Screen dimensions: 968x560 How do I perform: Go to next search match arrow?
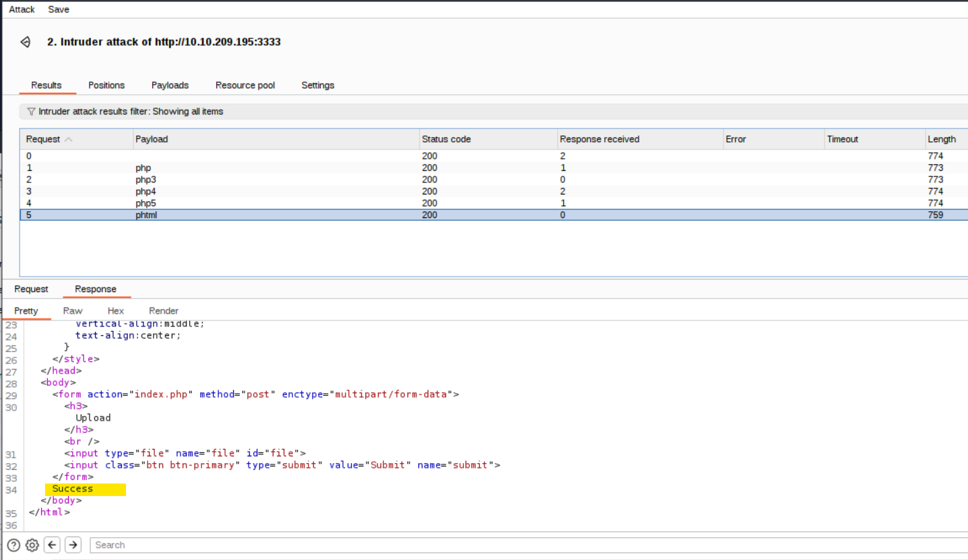pyautogui.click(x=73, y=545)
